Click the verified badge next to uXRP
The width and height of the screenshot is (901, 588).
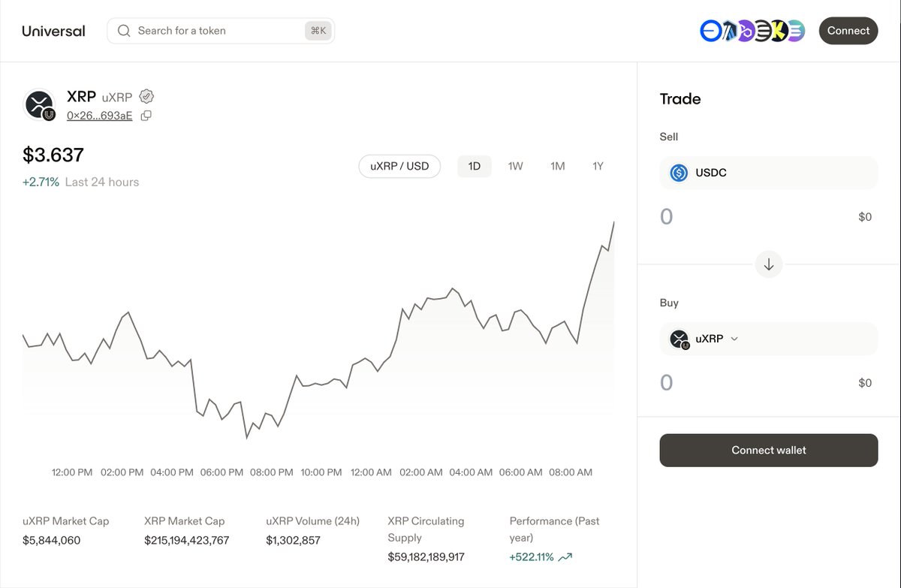point(147,96)
